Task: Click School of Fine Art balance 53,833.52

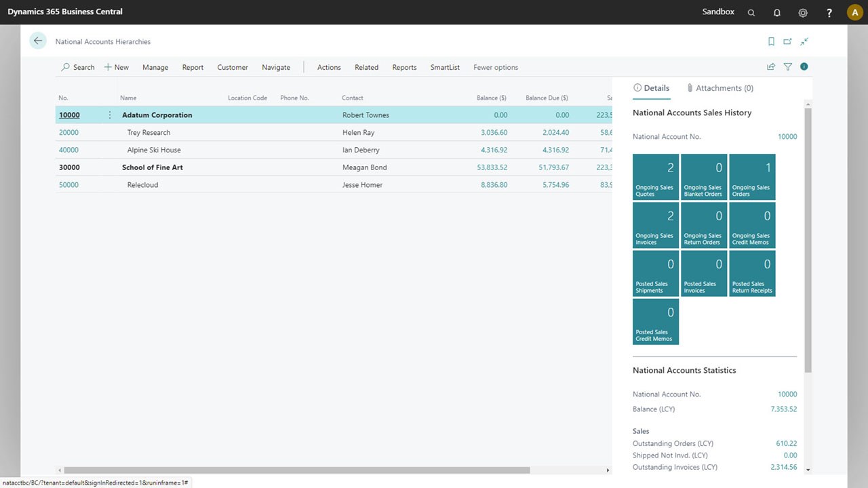Action: [x=492, y=167]
